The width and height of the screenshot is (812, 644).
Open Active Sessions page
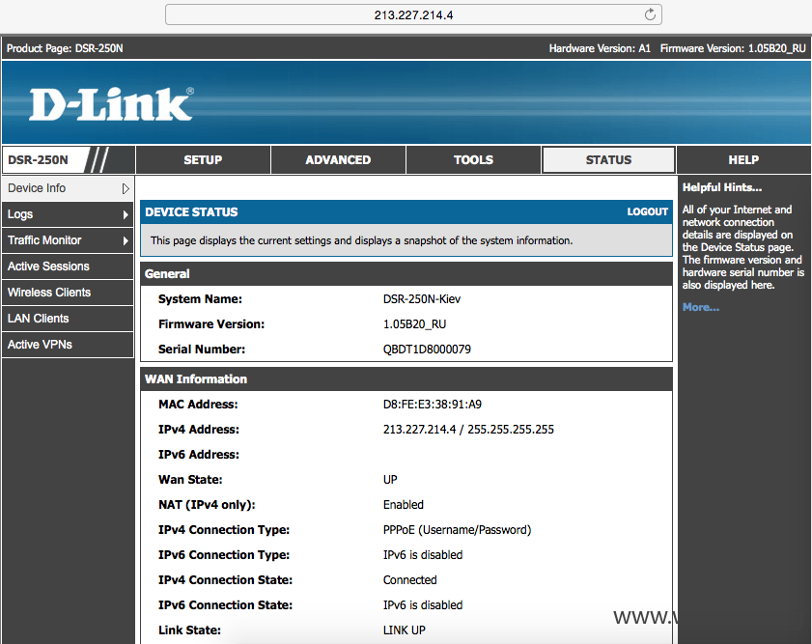click(x=68, y=266)
